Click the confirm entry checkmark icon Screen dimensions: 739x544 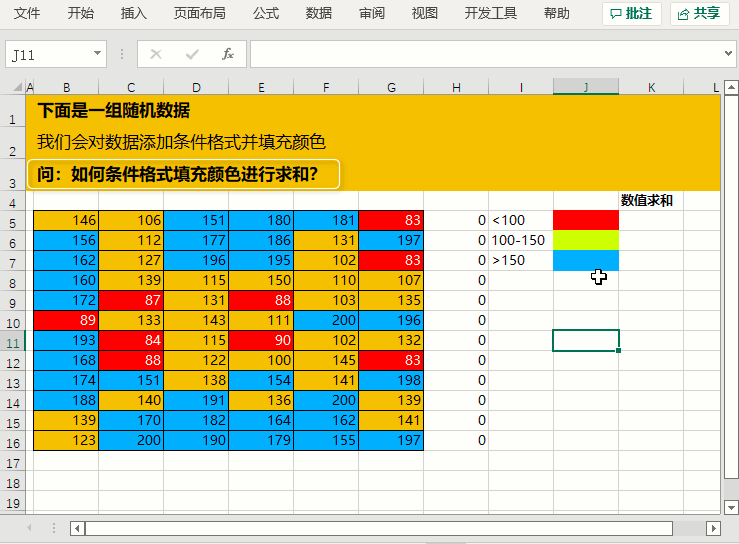192,55
